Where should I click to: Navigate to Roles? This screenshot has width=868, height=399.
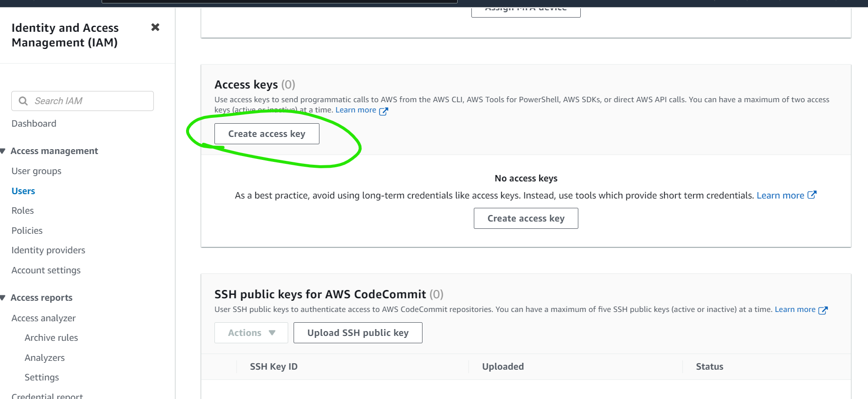(22, 211)
